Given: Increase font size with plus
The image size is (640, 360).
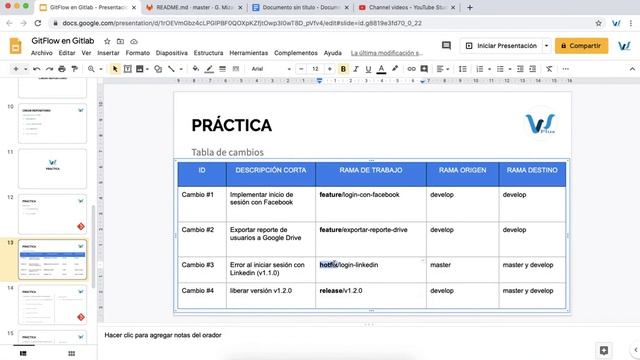Looking at the screenshot, I should pos(329,69).
